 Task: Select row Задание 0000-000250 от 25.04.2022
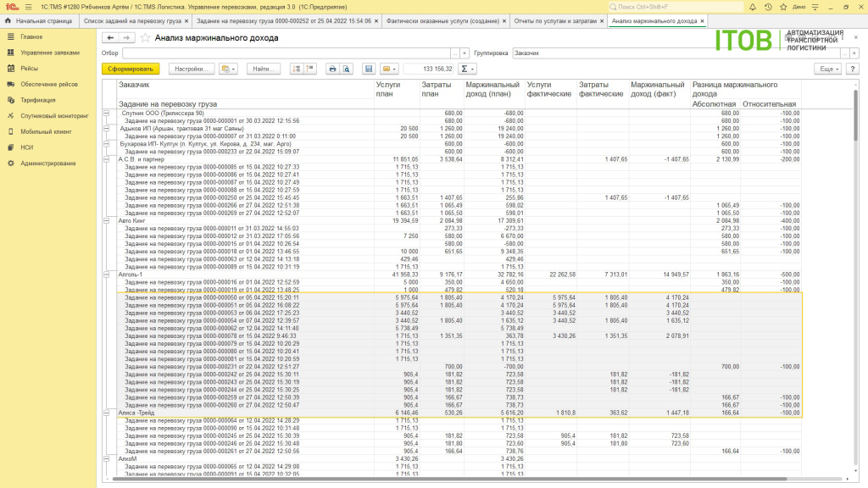[x=459, y=197]
